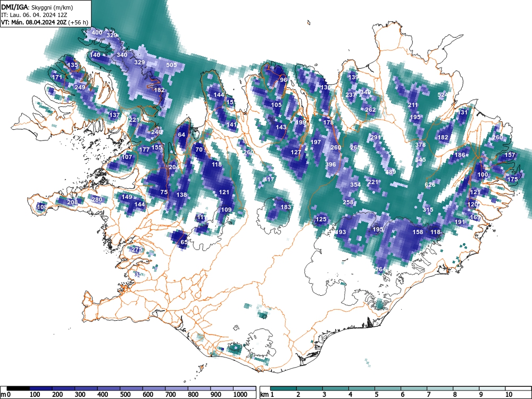This screenshot has width=532, height=399.
Task: Click the visibility value '258'
Action: (348, 202)
